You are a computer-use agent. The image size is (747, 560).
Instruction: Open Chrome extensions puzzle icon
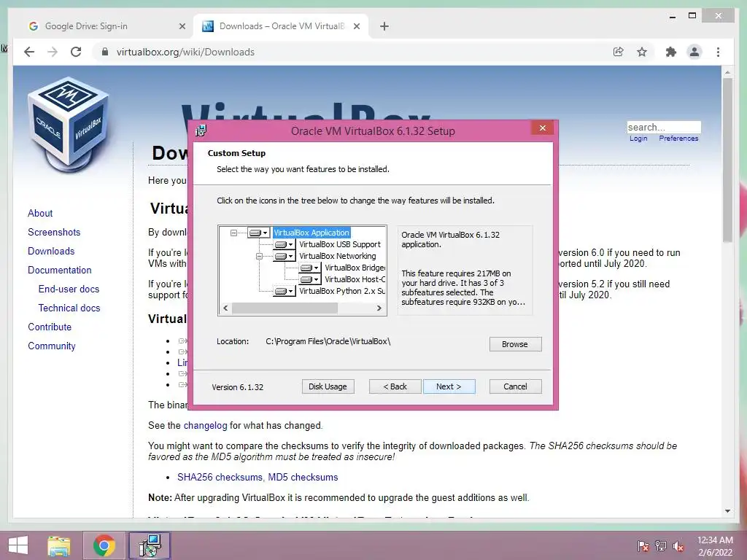point(671,52)
